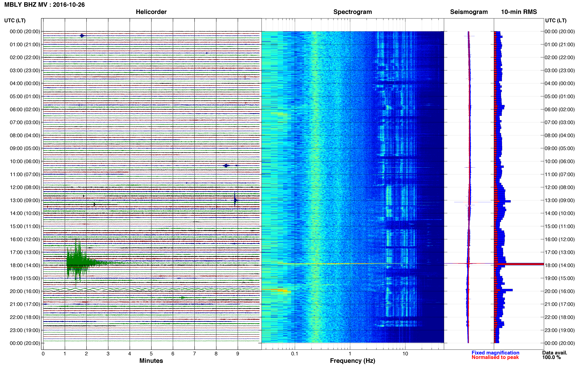Image resolution: width=588 pixels, height=368 pixels.
Task: Click the blue event spike near 13:00 in the helicorder
Action: click(x=235, y=200)
